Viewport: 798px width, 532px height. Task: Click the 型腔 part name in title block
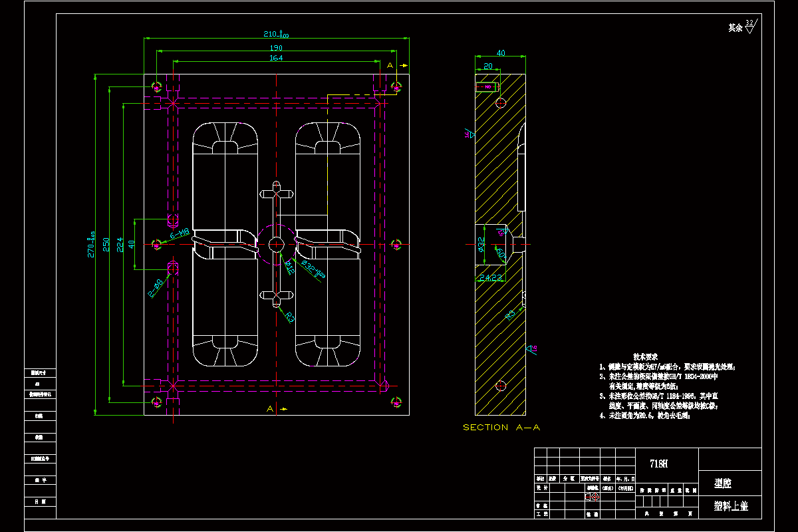[722, 483]
